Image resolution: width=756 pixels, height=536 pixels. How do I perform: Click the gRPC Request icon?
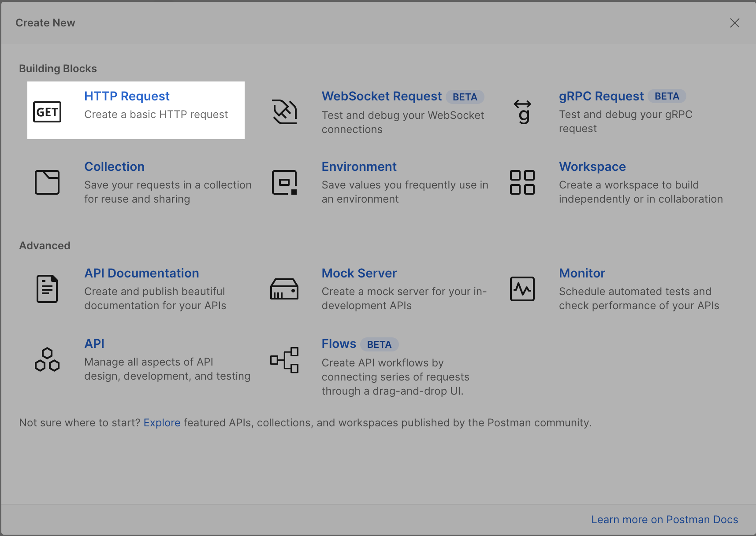click(522, 112)
